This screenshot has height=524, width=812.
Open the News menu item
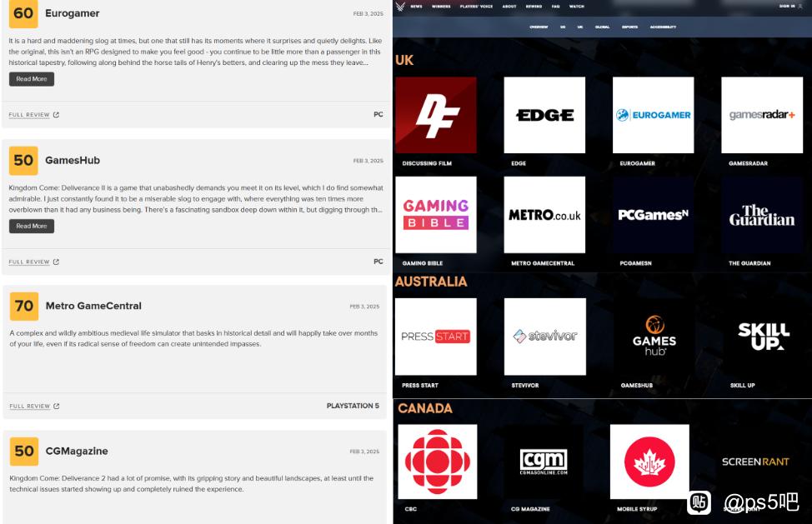point(416,7)
